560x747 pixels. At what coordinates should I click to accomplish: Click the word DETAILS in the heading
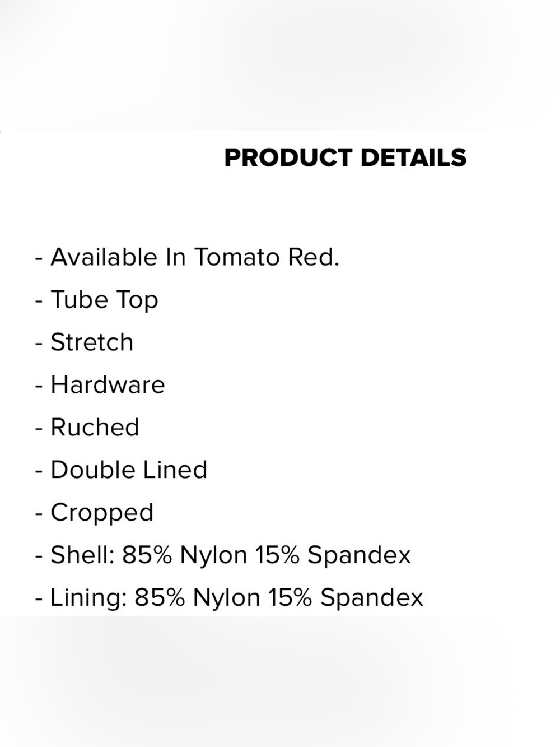tap(413, 157)
